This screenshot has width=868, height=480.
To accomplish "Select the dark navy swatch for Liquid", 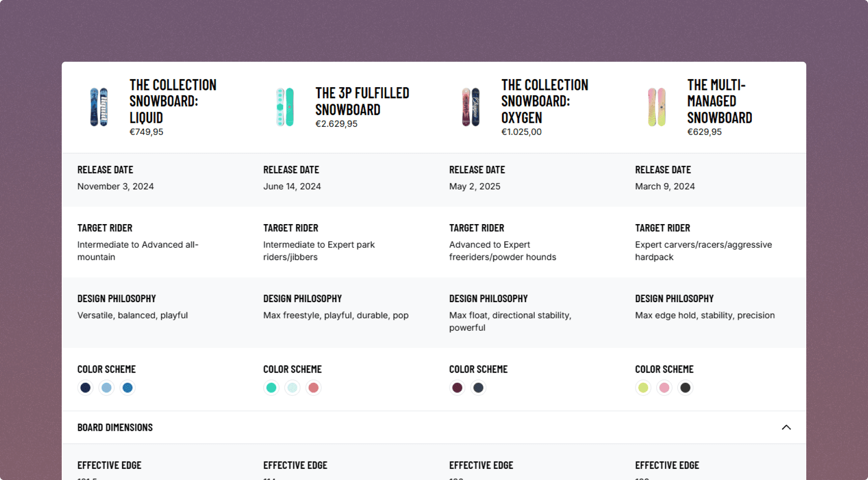I will click(85, 387).
